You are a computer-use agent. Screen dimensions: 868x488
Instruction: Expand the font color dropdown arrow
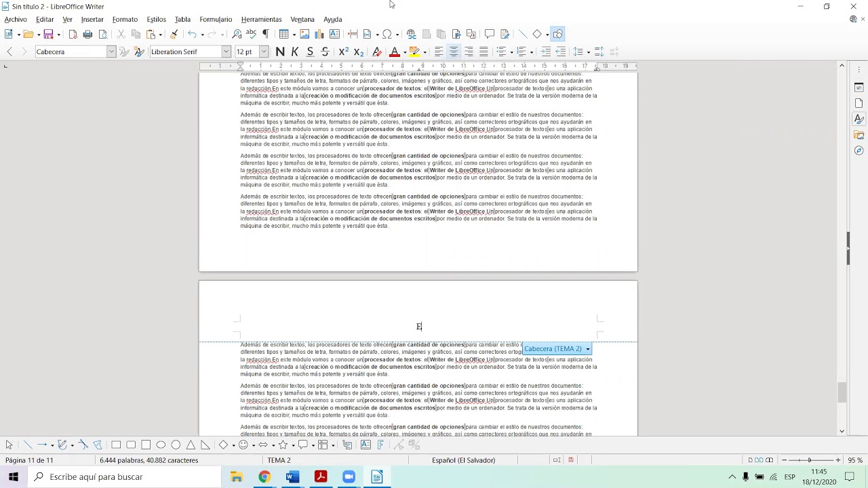tap(405, 52)
